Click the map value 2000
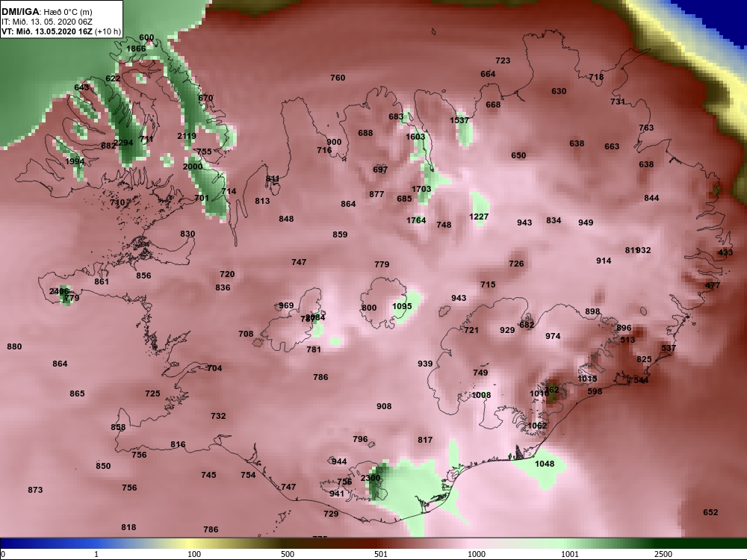 193,167
